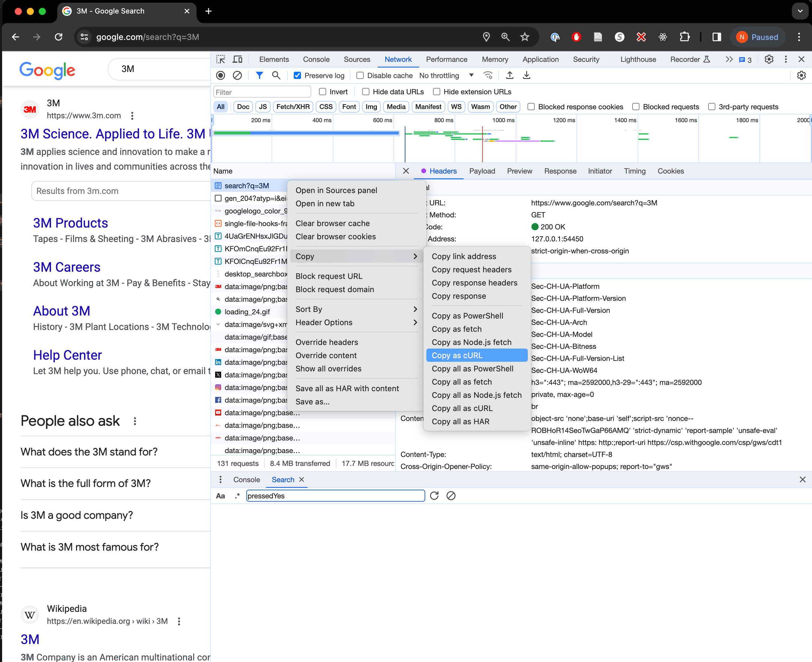Clear the drawer search results
The height and width of the screenshot is (662, 812).
click(x=451, y=496)
